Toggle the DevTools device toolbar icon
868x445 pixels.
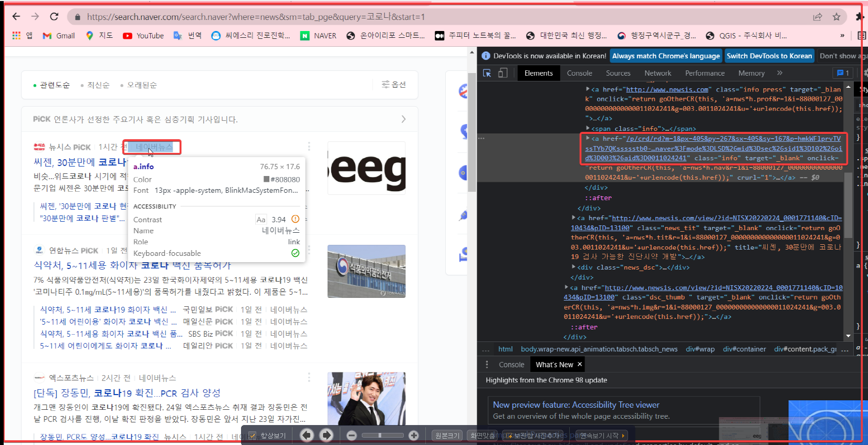pyautogui.click(x=503, y=73)
